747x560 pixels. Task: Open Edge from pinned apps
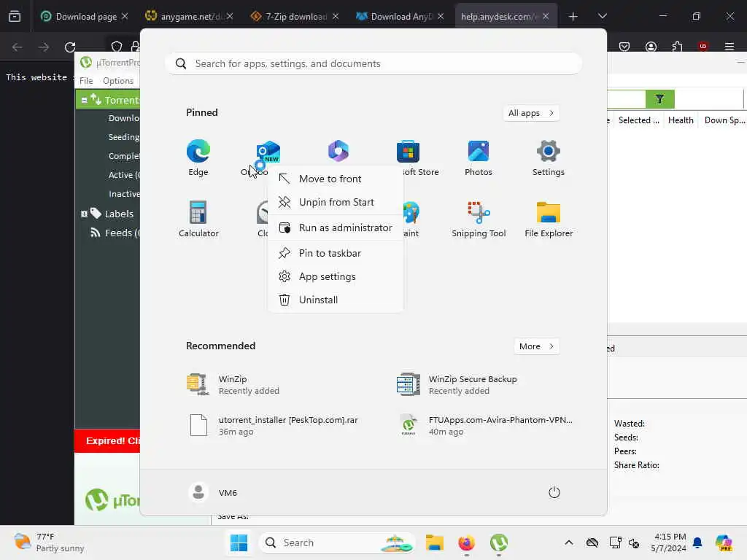pos(198,158)
